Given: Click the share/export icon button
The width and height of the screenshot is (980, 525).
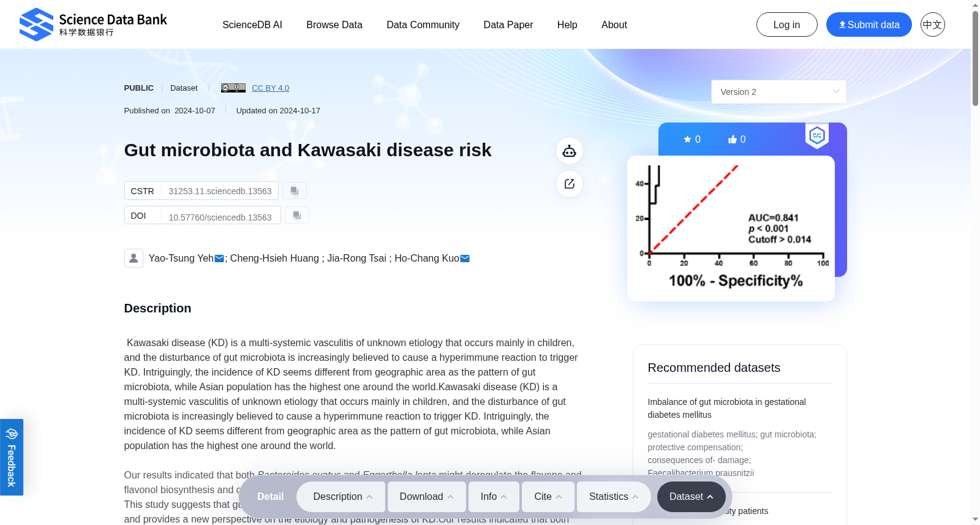Looking at the screenshot, I should tap(570, 184).
